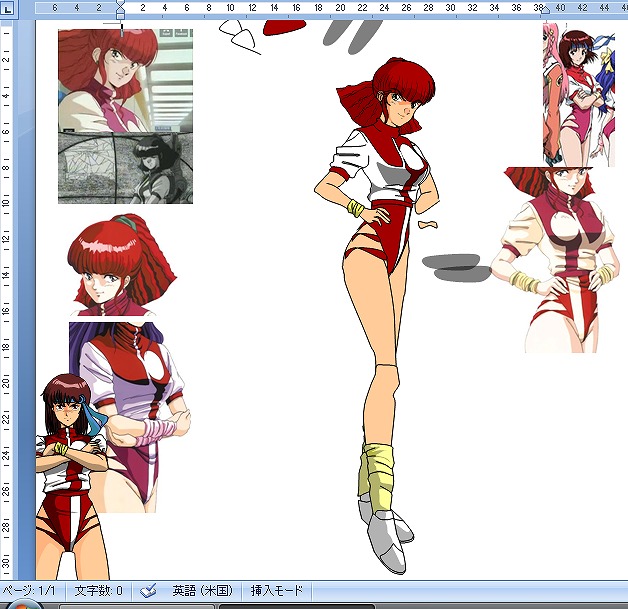Click the right indent marker on horizontal ruler

pos(545,9)
